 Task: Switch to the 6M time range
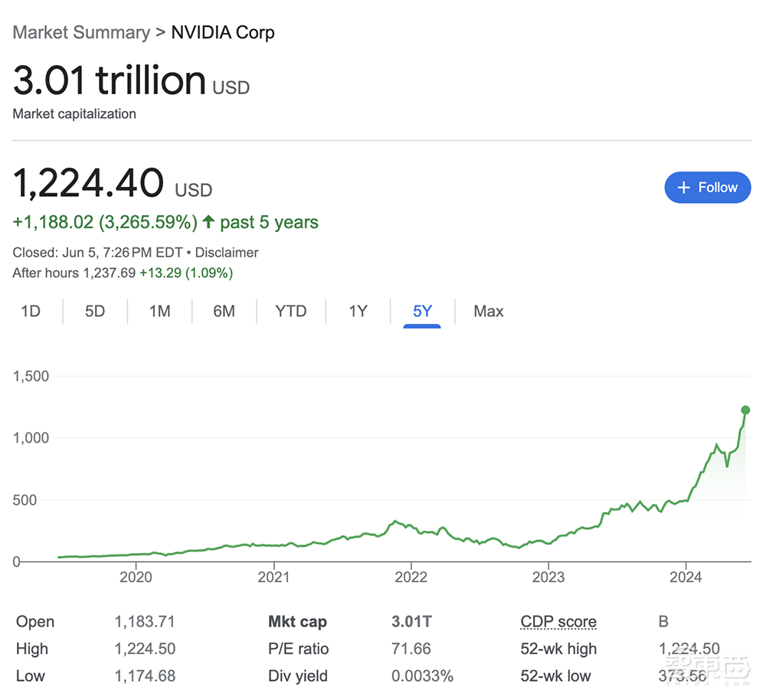(x=224, y=311)
